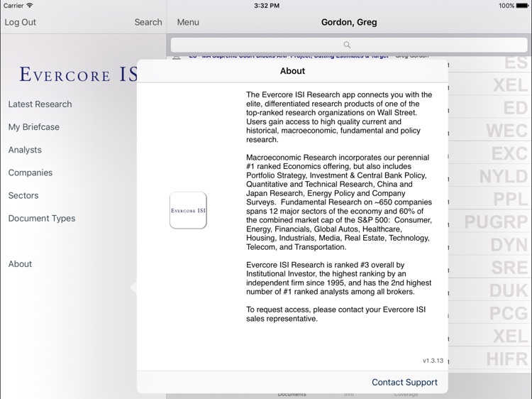Click the version label v1.3.13
Viewport: 532px width, 399px height.
tap(433, 361)
